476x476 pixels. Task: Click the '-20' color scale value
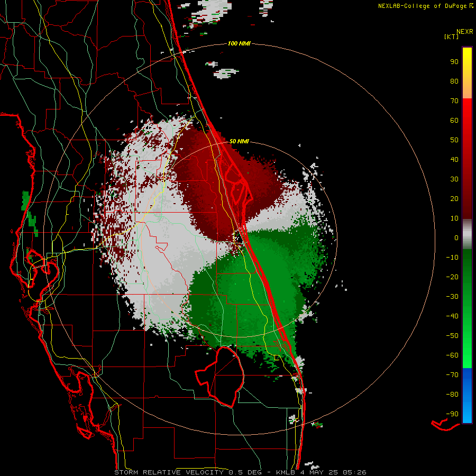click(x=452, y=277)
